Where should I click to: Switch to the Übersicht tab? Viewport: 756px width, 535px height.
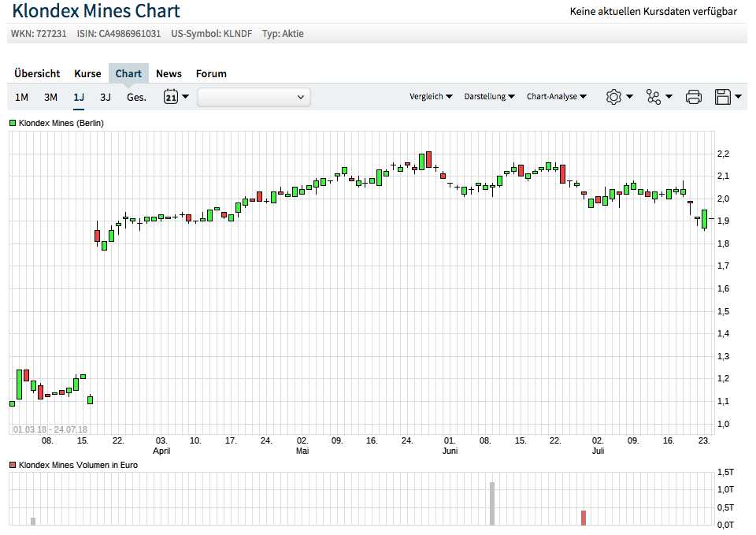[37, 73]
